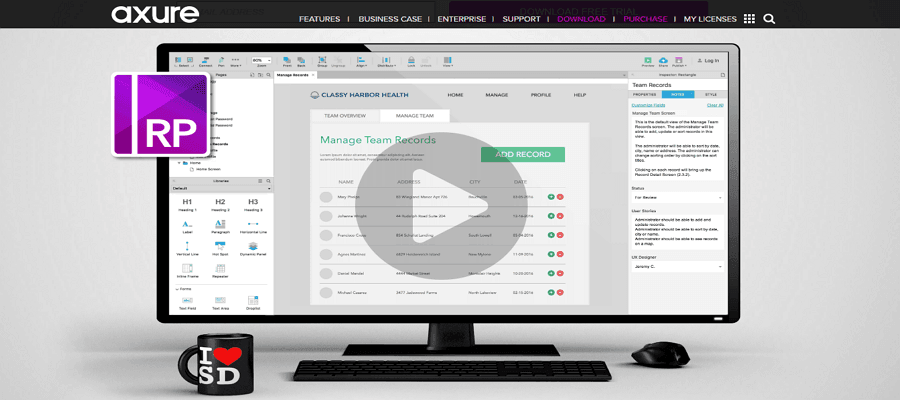Switch to MANAGE TEAM tab
The width and height of the screenshot is (900, 400).
click(x=415, y=115)
